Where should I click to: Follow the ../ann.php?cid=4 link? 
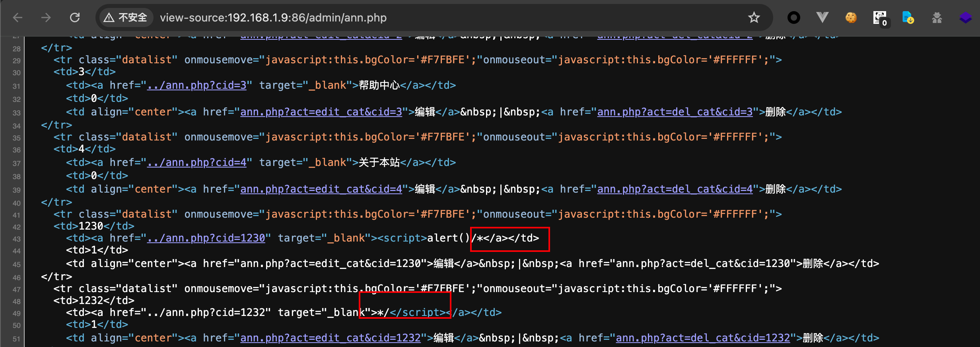pyautogui.click(x=197, y=162)
